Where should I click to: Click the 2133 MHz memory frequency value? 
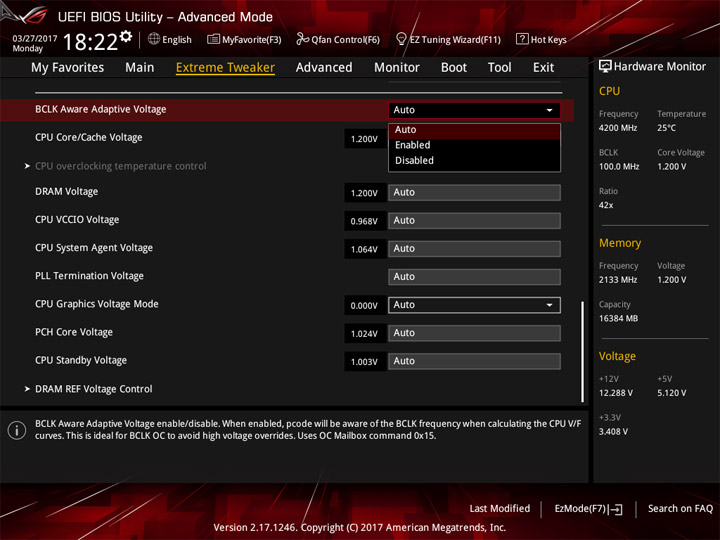(618, 280)
